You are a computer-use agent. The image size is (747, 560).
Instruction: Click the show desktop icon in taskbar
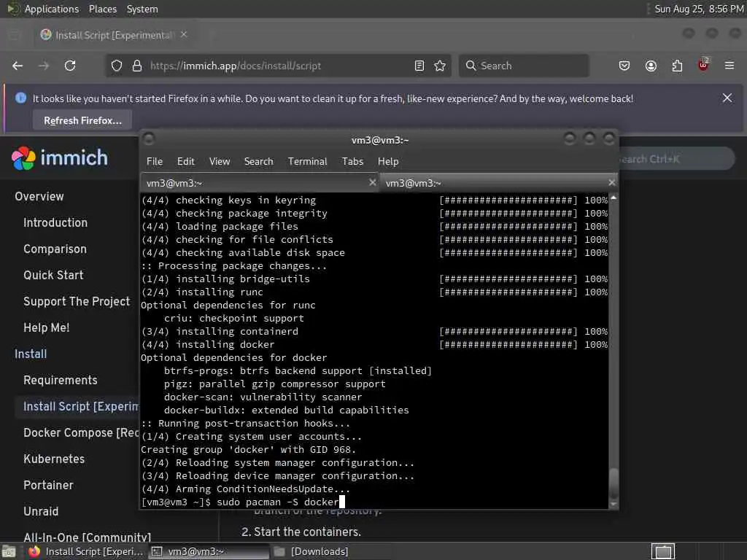tap(9, 551)
